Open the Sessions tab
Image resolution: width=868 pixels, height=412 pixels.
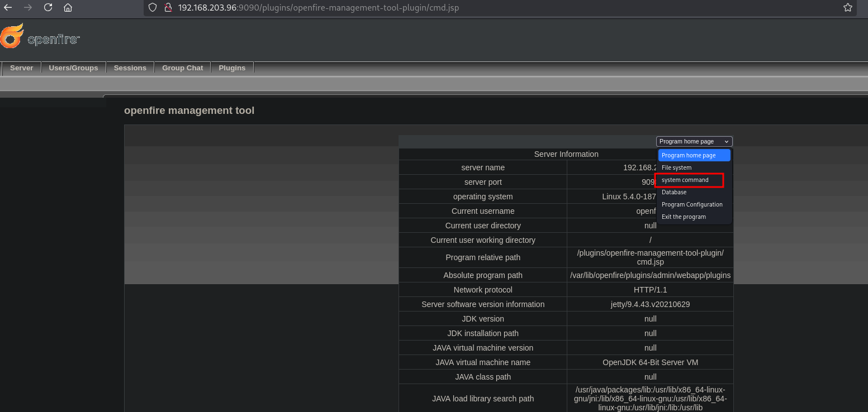pyautogui.click(x=130, y=68)
